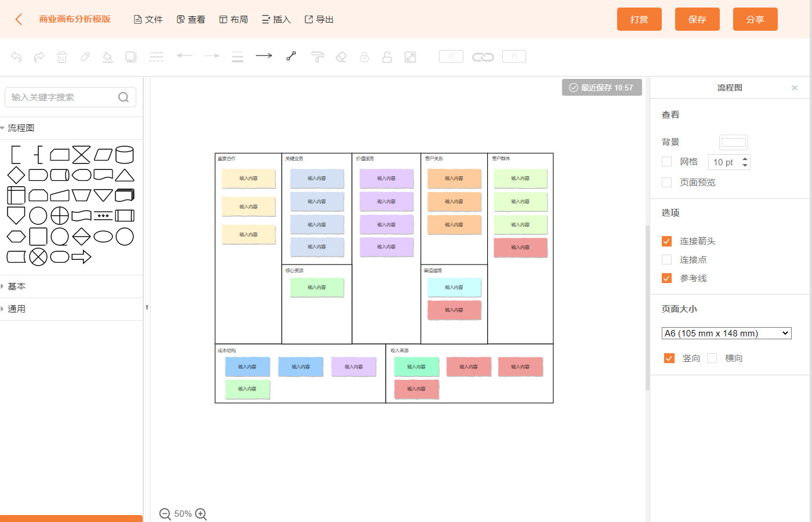Click the closed lock icon

pos(364,57)
